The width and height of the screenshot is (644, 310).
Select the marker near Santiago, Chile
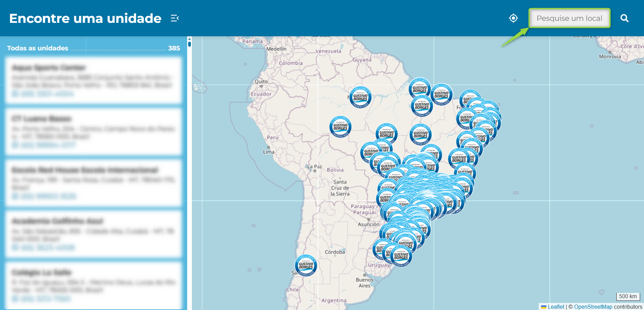[306, 266]
